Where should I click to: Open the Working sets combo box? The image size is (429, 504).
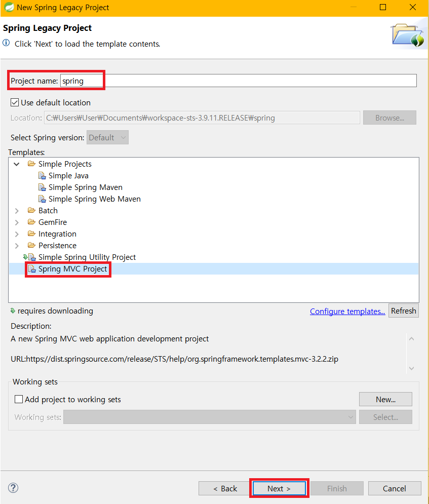210,417
